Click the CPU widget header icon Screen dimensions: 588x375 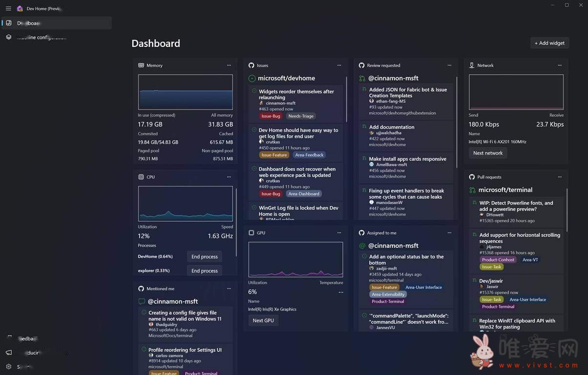point(141,177)
